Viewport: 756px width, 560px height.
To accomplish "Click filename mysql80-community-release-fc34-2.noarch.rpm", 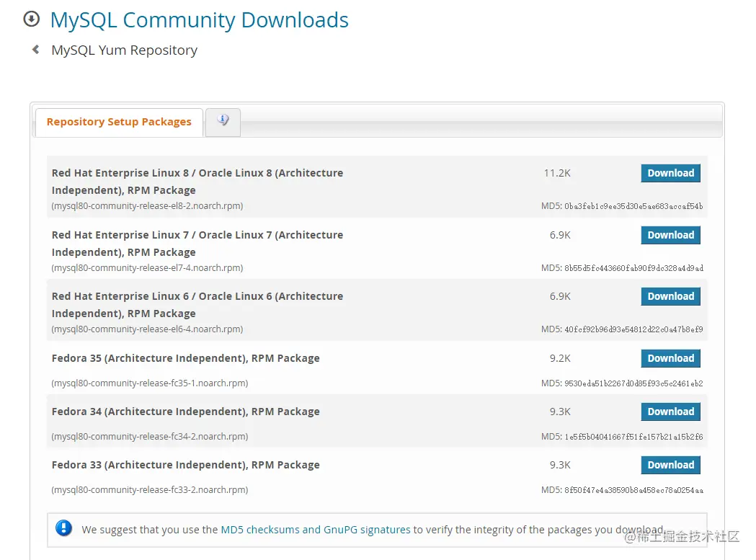I will [149, 437].
